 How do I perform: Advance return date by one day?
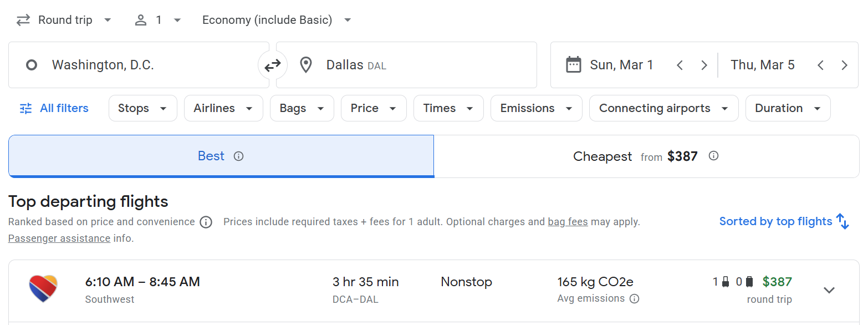pyautogui.click(x=844, y=65)
